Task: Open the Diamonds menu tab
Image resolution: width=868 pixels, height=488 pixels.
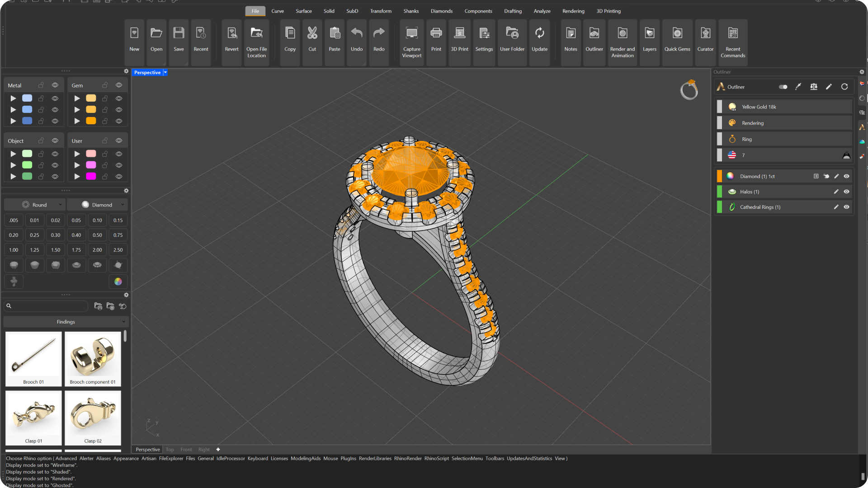Action: coord(441,11)
